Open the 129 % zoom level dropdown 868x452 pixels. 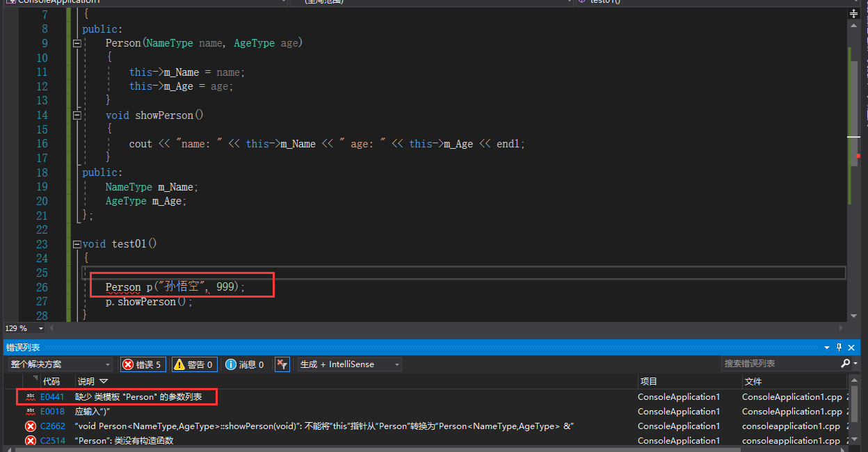(x=41, y=328)
